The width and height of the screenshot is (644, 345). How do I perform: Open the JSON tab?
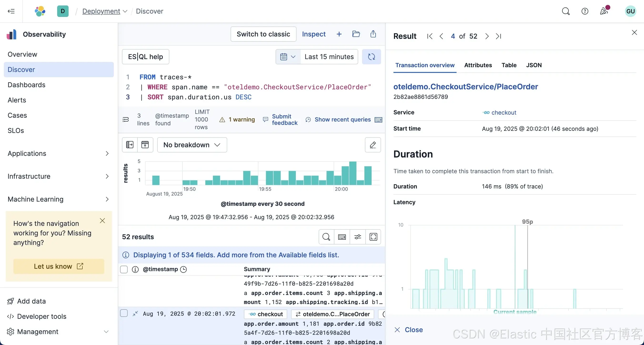pos(533,65)
